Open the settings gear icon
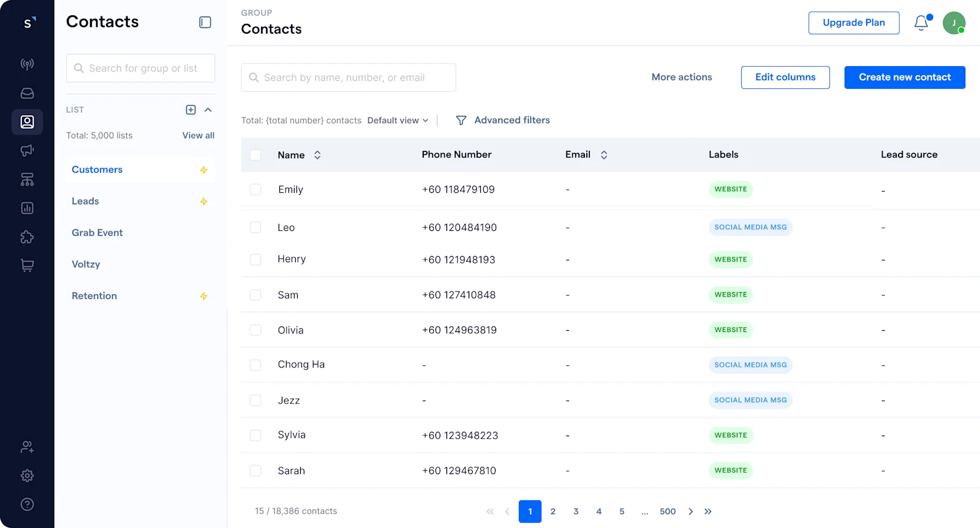Viewport: 980px width, 528px height. pos(27,476)
